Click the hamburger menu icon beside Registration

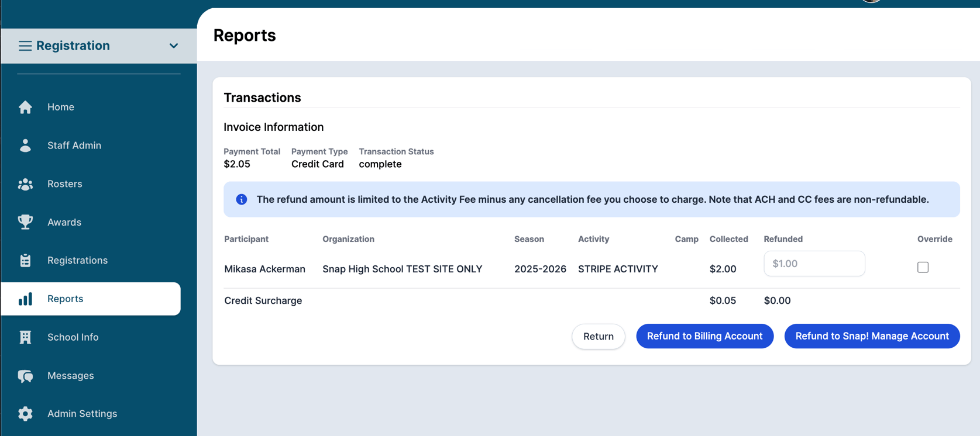point(25,46)
